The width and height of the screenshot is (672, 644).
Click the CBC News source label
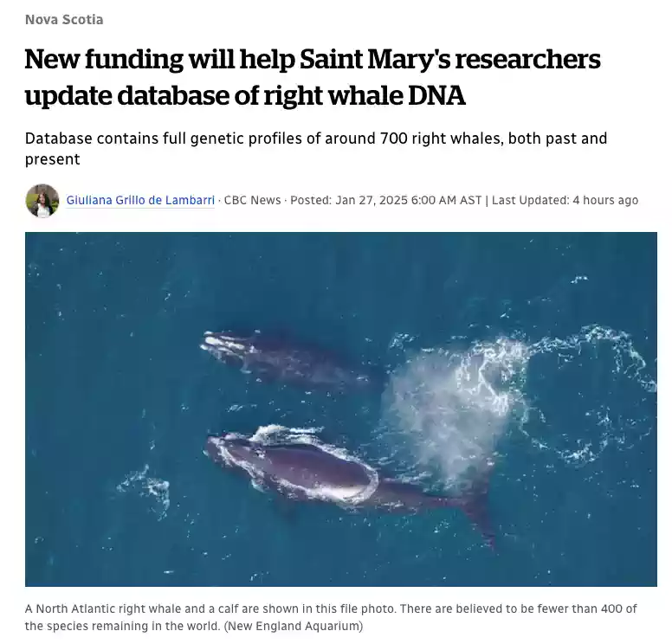[252, 200]
